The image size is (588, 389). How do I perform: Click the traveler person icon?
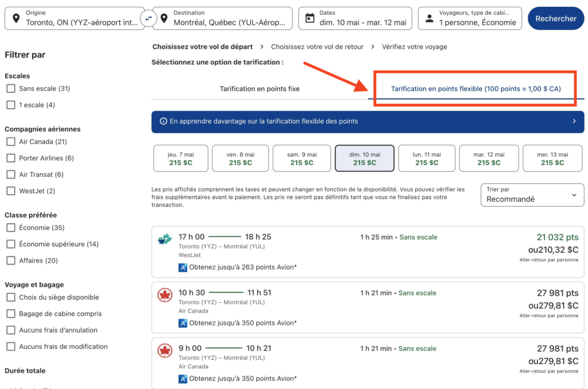tap(429, 18)
